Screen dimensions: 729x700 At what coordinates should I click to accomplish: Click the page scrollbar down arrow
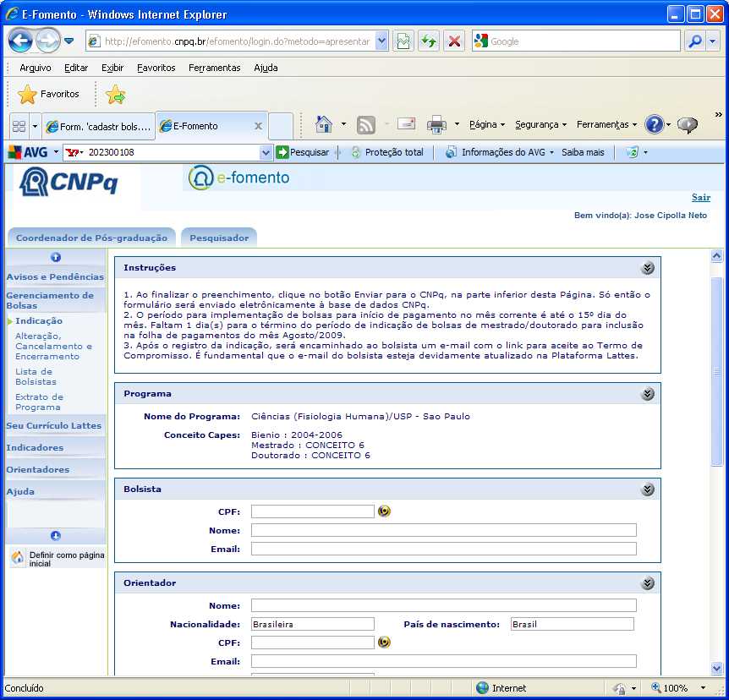coord(716,669)
